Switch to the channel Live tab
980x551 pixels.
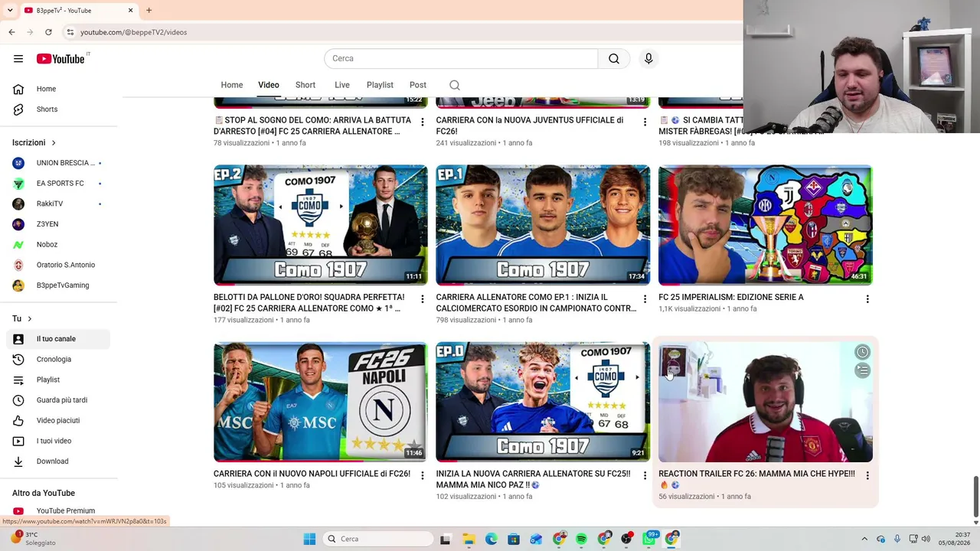(x=342, y=85)
